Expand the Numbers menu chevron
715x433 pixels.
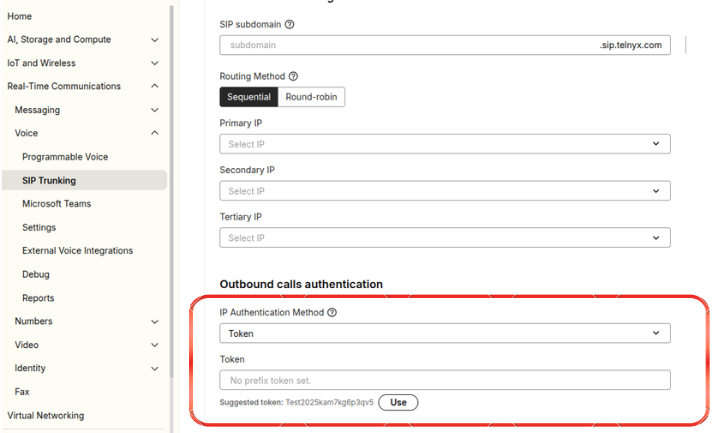[x=155, y=322]
